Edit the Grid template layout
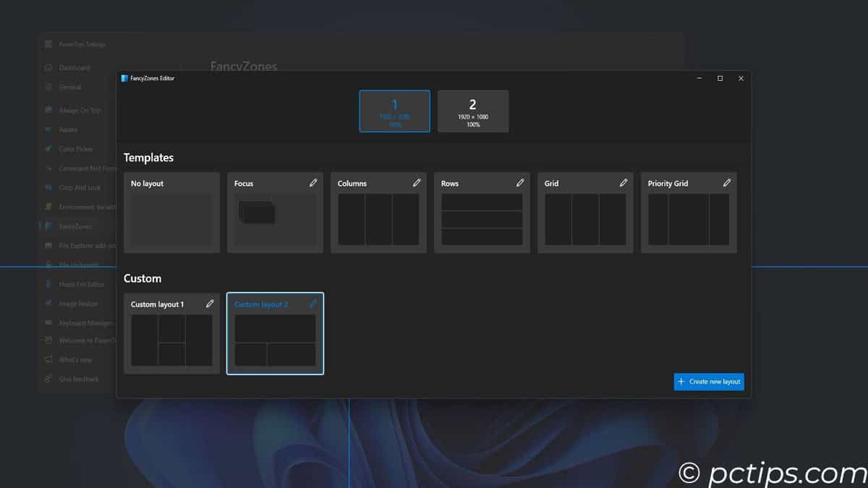The height and width of the screenshot is (488, 868). tap(624, 183)
